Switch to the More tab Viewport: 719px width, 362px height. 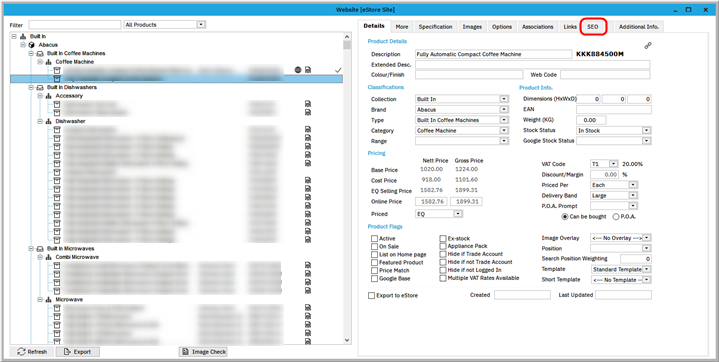[402, 27]
